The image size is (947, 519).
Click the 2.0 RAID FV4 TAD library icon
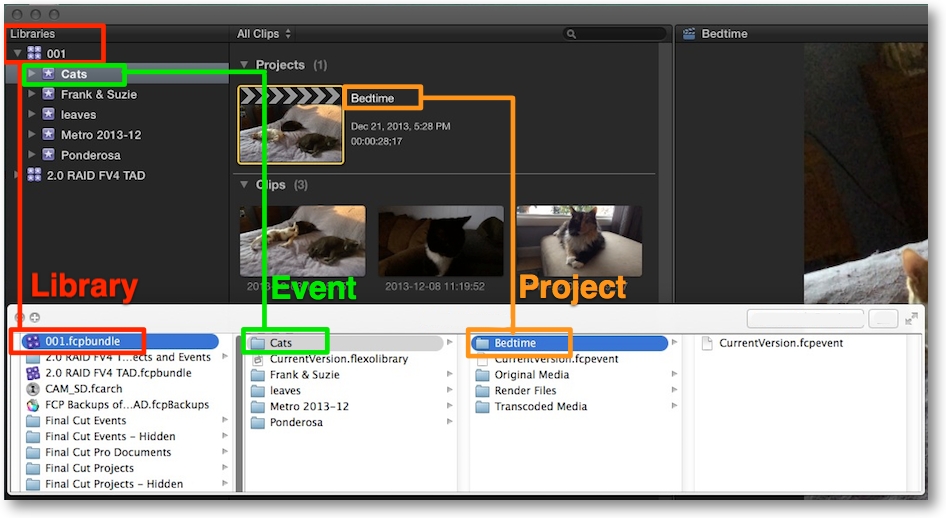pos(34,175)
